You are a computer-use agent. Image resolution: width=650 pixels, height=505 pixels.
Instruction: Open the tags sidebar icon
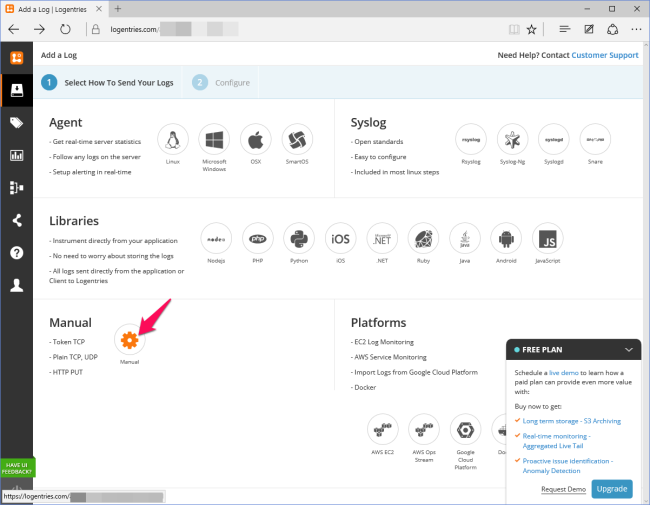click(17, 123)
